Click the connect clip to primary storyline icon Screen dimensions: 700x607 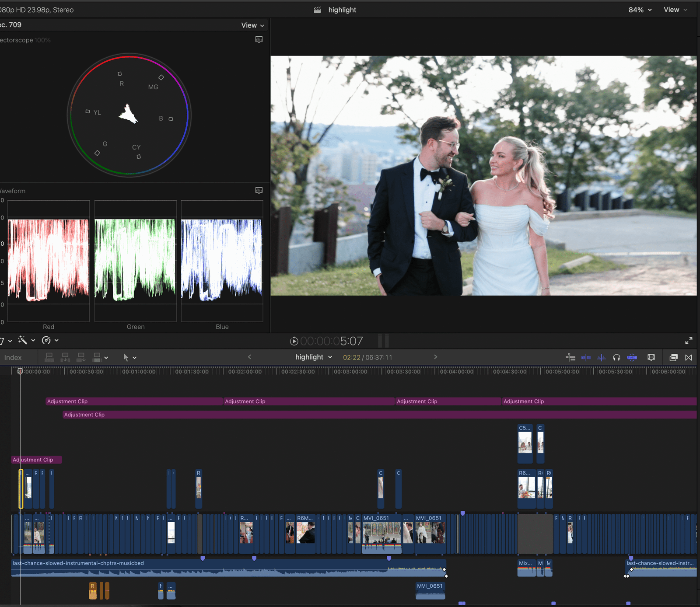(x=49, y=358)
